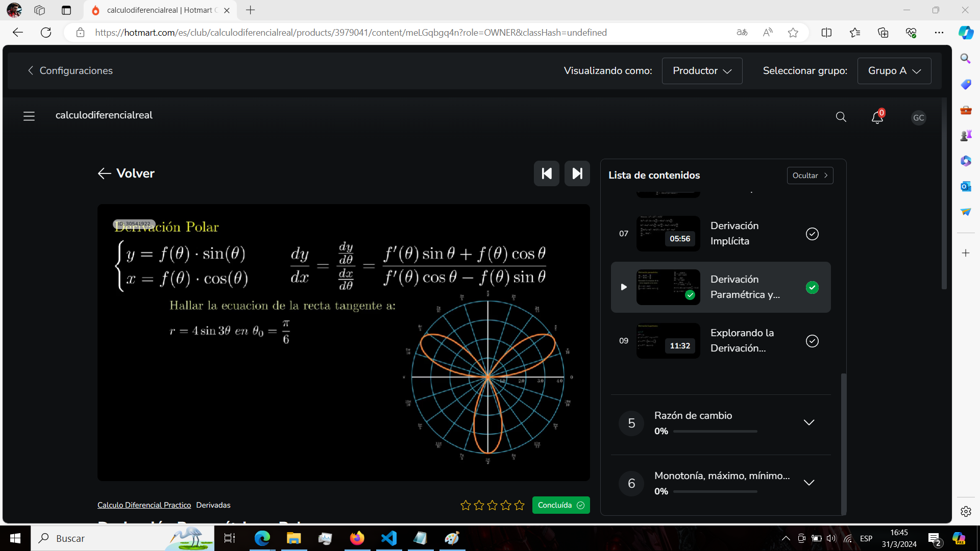
Task: Rate lesson with fourth star
Action: [x=506, y=505]
